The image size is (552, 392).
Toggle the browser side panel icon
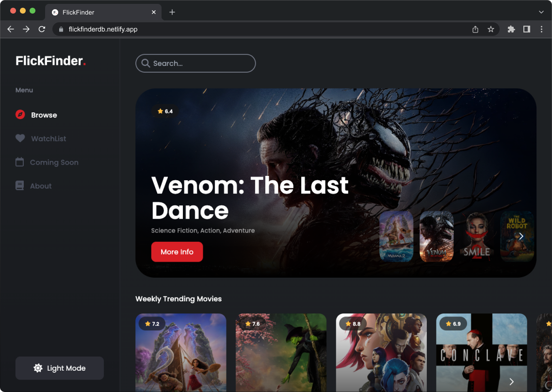click(x=527, y=29)
